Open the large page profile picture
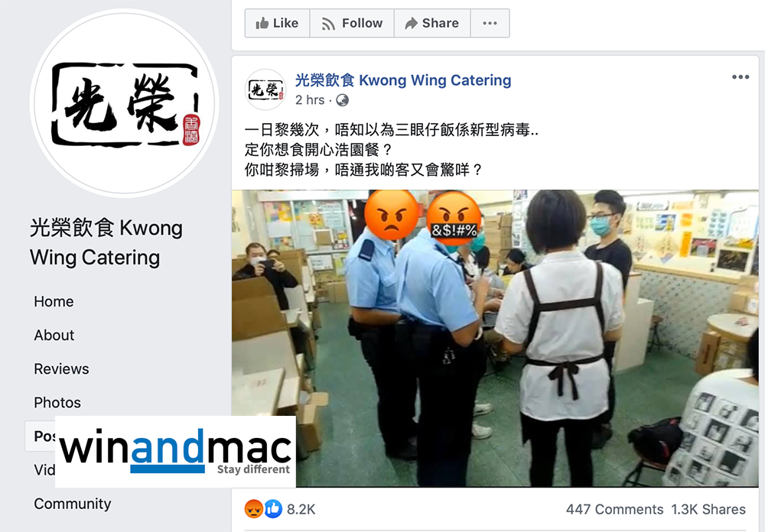The image size is (765, 532). tap(125, 103)
